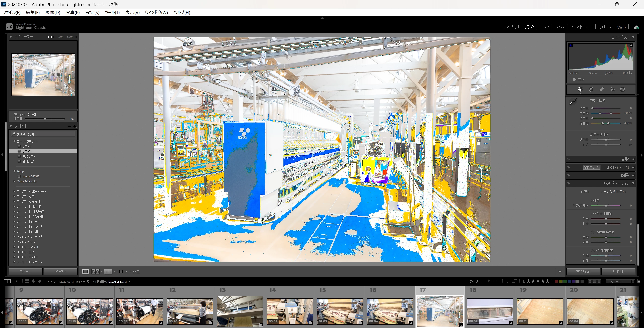The image size is (644, 328).
Task: Select filmstrip thumbnail number 13
Action: click(x=240, y=311)
